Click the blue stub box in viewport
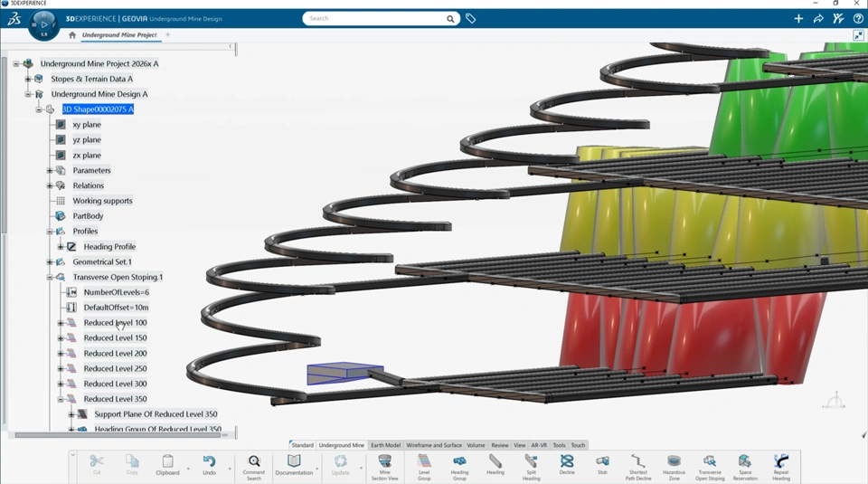868x484 pixels. [x=344, y=374]
